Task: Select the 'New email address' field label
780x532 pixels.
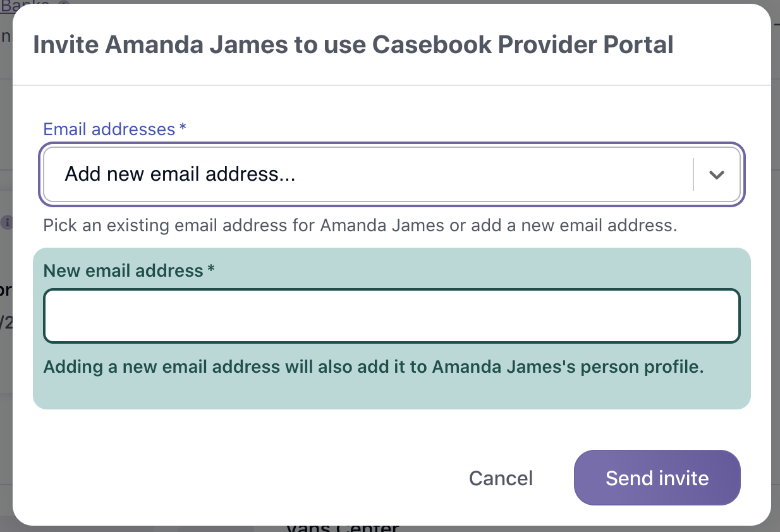Action: pyautogui.click(x=123, y=270)
